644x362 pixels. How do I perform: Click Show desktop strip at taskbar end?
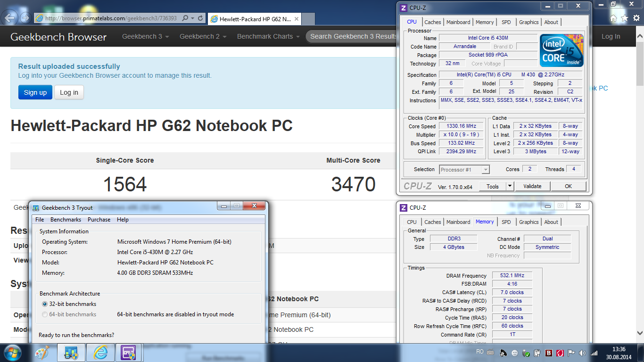pos(641,352)
